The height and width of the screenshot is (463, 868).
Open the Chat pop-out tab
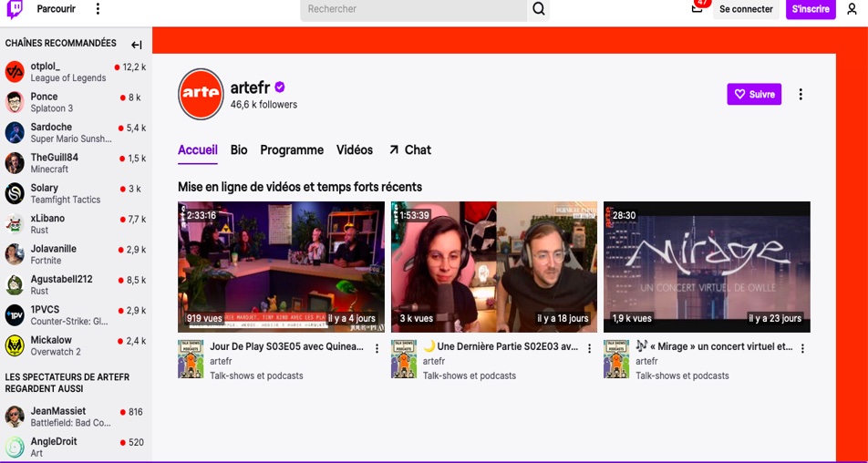coord(410,149)
